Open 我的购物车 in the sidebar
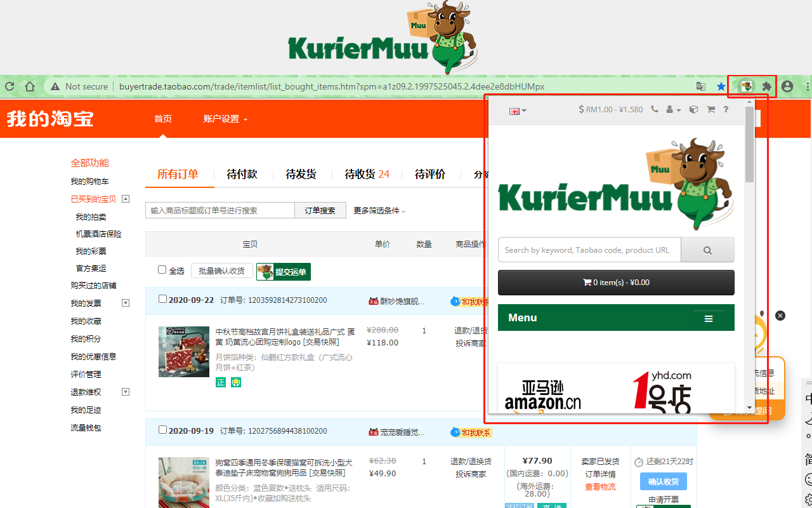Image resolution: width=812 pixels, height=508 pixels. (89, 181)
